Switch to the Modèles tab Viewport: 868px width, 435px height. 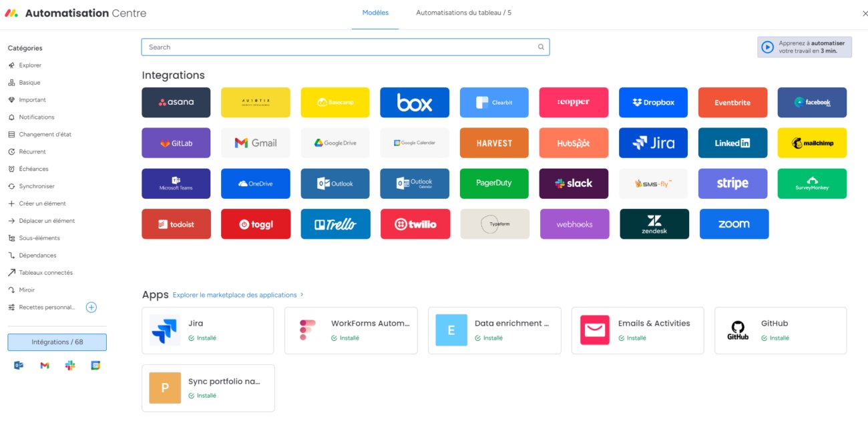tap(375, 13)
